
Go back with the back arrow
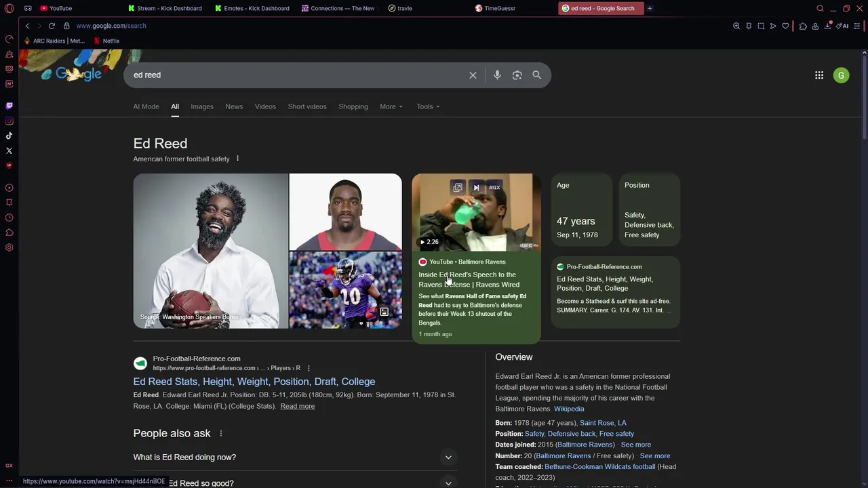27,26
